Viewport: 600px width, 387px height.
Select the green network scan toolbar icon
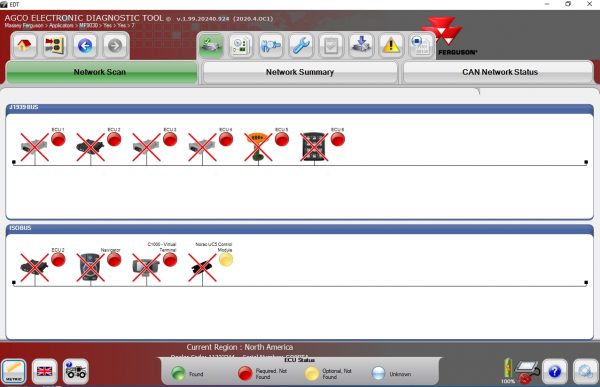211,46
